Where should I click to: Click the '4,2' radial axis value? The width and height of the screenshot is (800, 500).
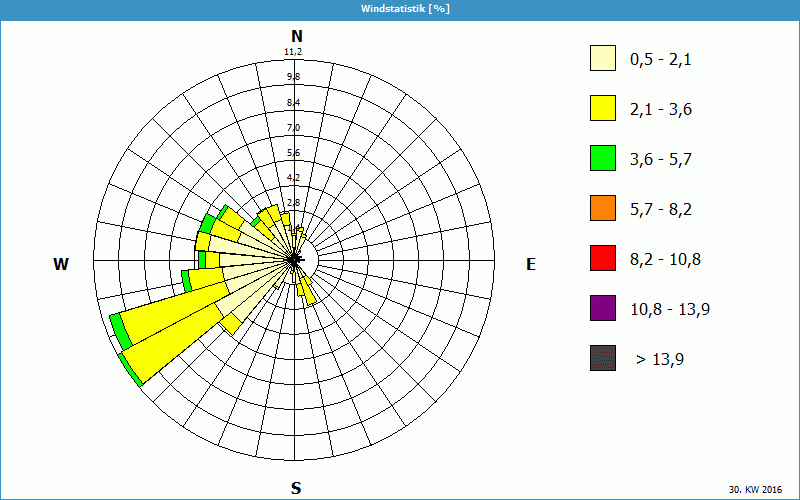(x=293, y=178)
